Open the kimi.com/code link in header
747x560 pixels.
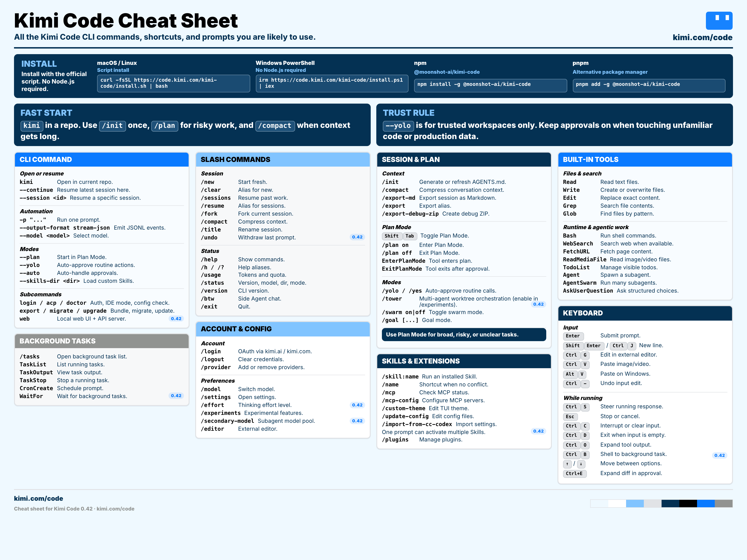pos(702,38)
